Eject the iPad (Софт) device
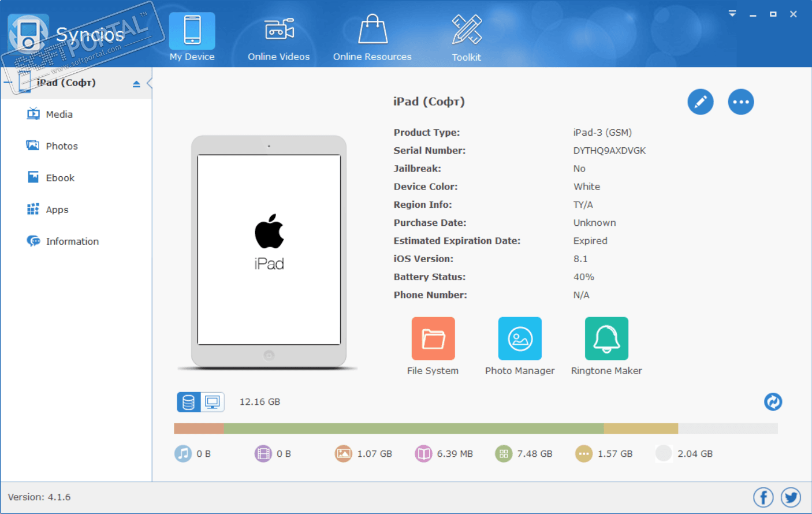Image resolution: width=812 pixels, height=514 pixels. [136, 84]
